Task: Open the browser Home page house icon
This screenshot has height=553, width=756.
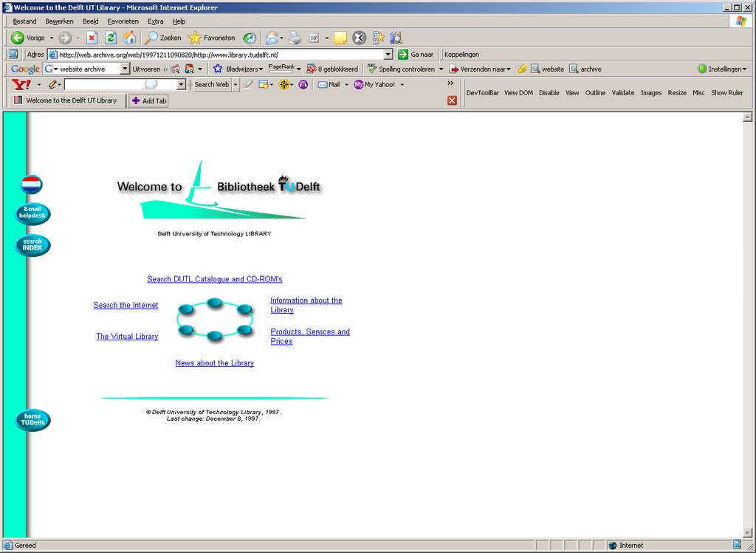Action: 130,38
